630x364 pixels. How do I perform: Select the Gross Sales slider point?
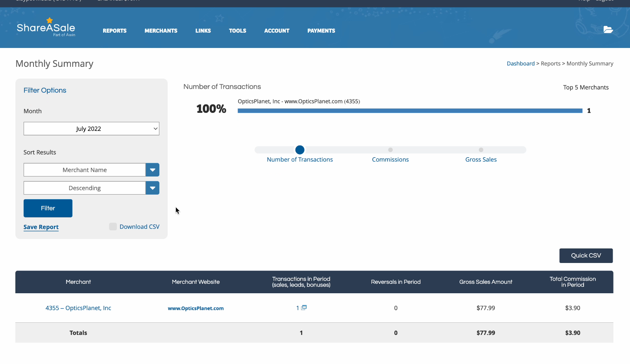pos(481,150)
